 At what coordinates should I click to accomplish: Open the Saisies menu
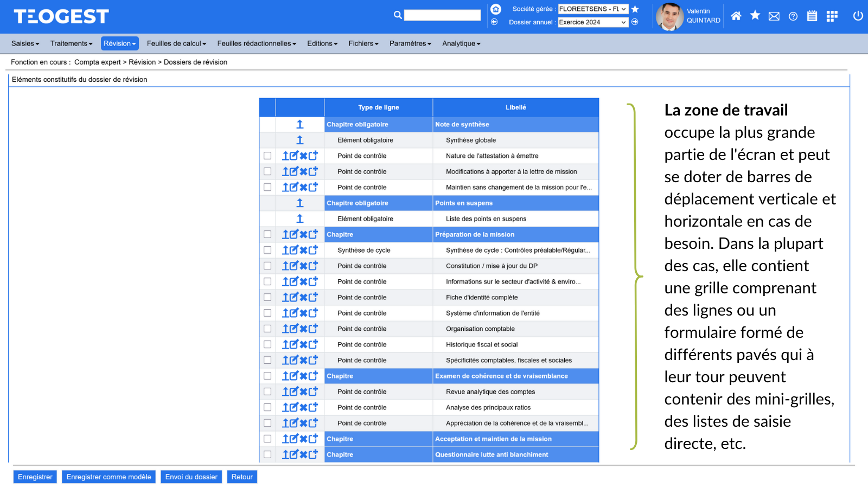tap(25, 43)
